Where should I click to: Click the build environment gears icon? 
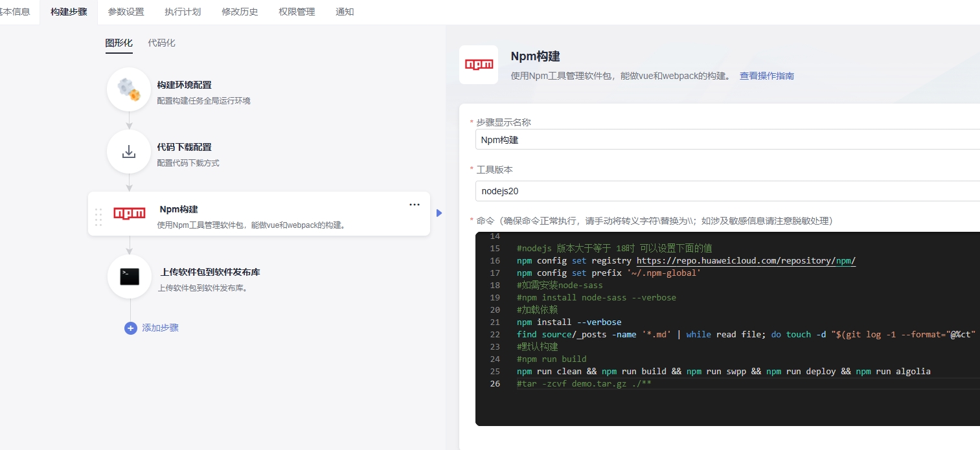click(x=129, y=89)
